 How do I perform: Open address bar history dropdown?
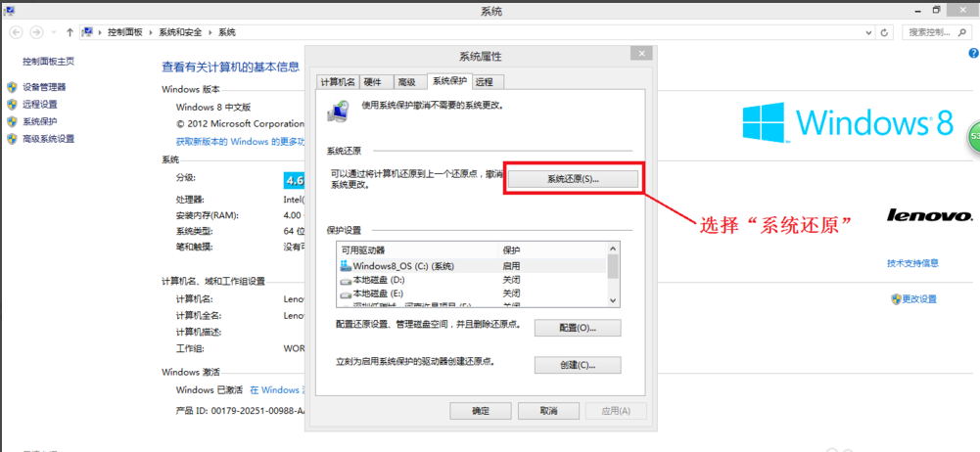(x=868, y=32)
